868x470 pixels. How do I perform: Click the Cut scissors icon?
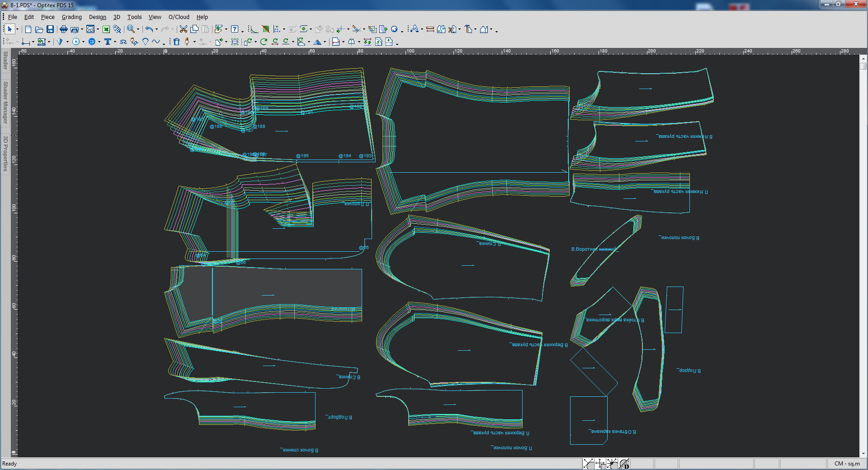pyautogui.click(x=183, y=29)
